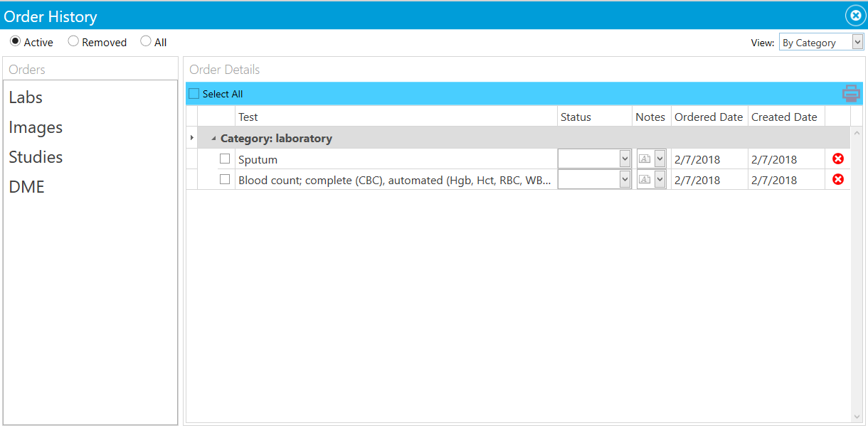The height and width of the screenshot is (428, 868).
Task: Open the Labs orders list
Action: (26, 97)
